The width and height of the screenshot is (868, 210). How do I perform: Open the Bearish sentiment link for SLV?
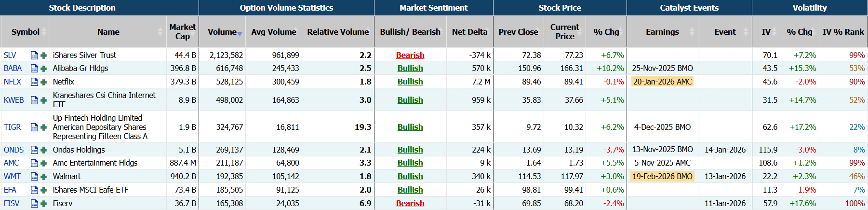coord(410,55)
